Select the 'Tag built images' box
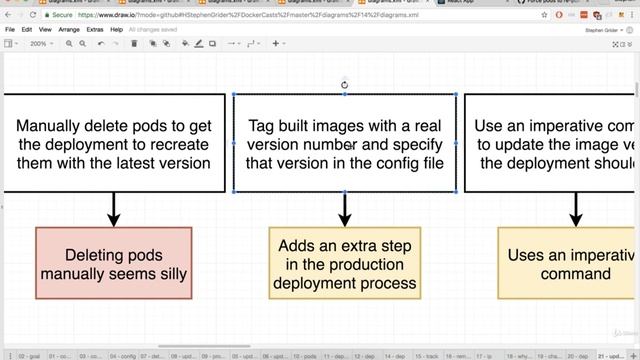Image resolution: width=640 pixels, height=360 pixels. [345, 143]
